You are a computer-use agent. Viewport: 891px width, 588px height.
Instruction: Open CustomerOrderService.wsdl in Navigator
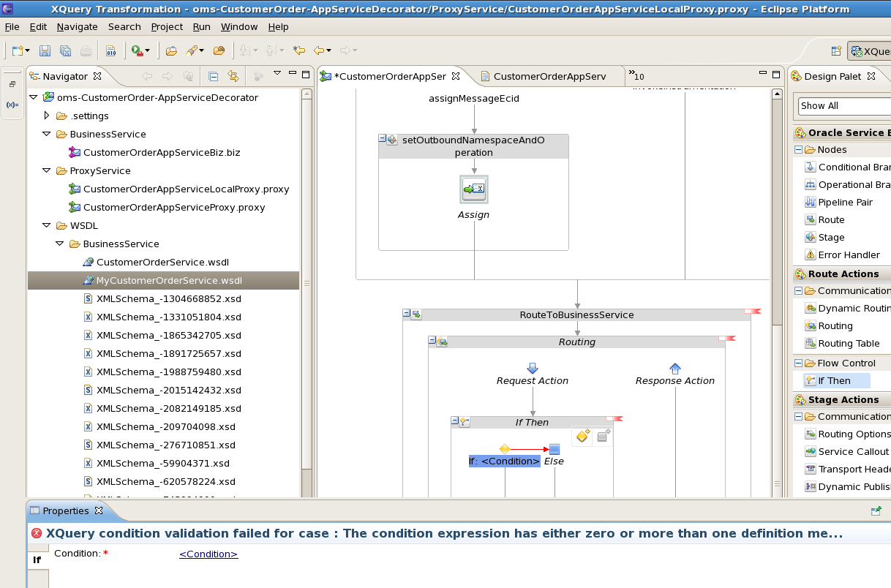pyautogui.click(x=162, y=262)
